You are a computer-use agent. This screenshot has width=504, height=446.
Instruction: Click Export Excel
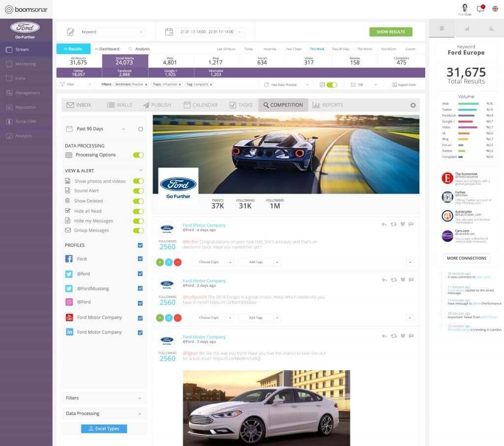pos(404,85)
